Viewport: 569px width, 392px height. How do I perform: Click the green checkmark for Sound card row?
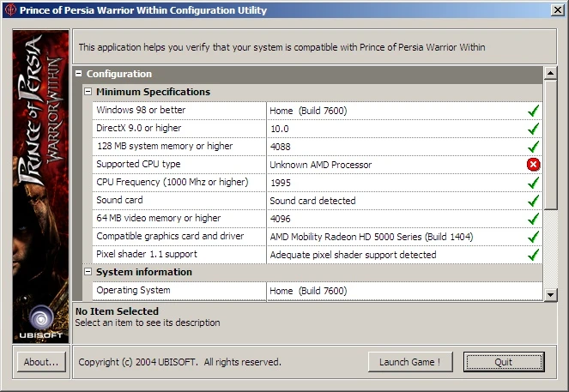[x=533, y=201]
